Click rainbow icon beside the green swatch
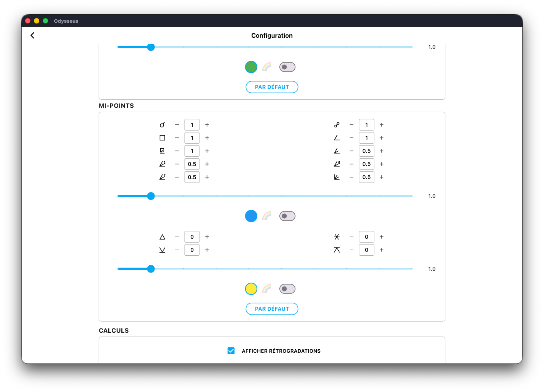The image size is (544, 392). [x=267, y=67]
